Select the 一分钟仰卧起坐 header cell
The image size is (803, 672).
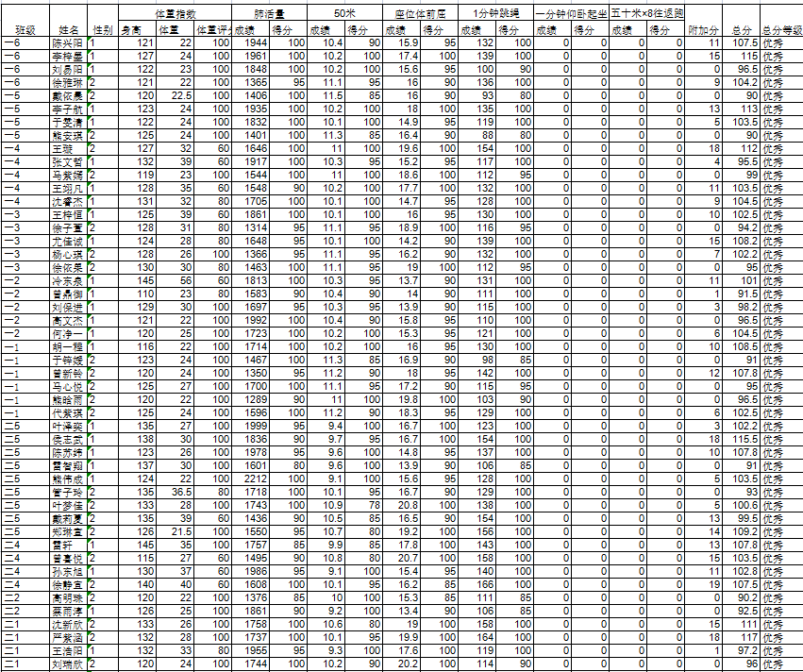tap(571, 14)
